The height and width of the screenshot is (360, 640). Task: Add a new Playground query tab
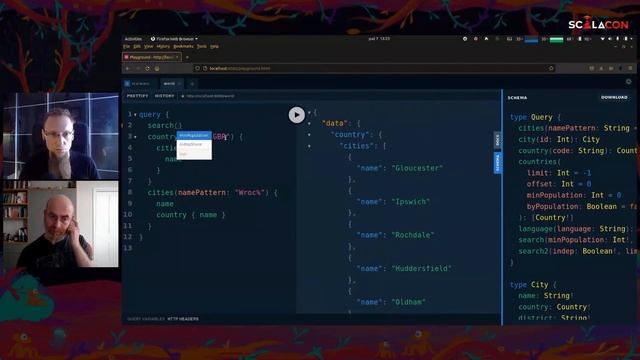point(192,84)
